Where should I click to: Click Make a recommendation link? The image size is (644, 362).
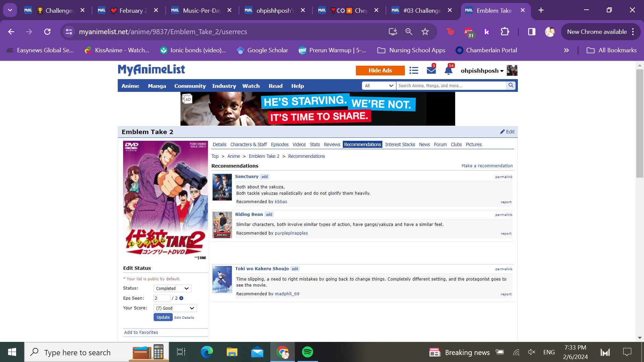coord(487,166)
